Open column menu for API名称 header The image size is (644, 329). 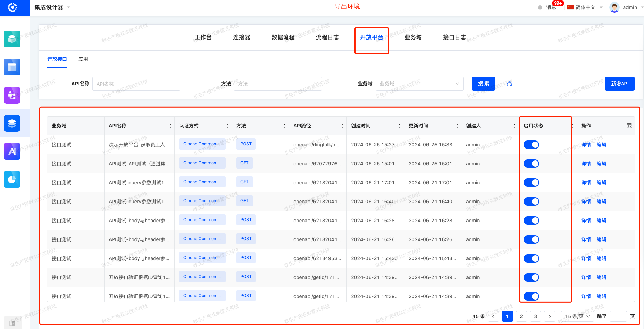tap(170, 126)
